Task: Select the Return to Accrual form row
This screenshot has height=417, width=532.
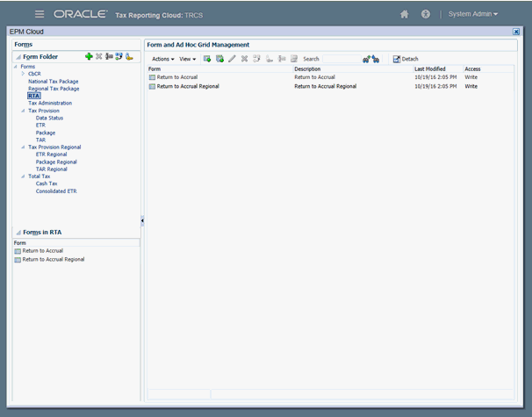Action: click(x=330, y=77)
